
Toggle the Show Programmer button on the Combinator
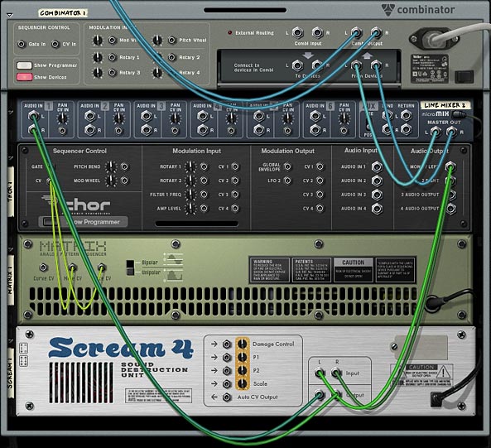tap(24, 65)
